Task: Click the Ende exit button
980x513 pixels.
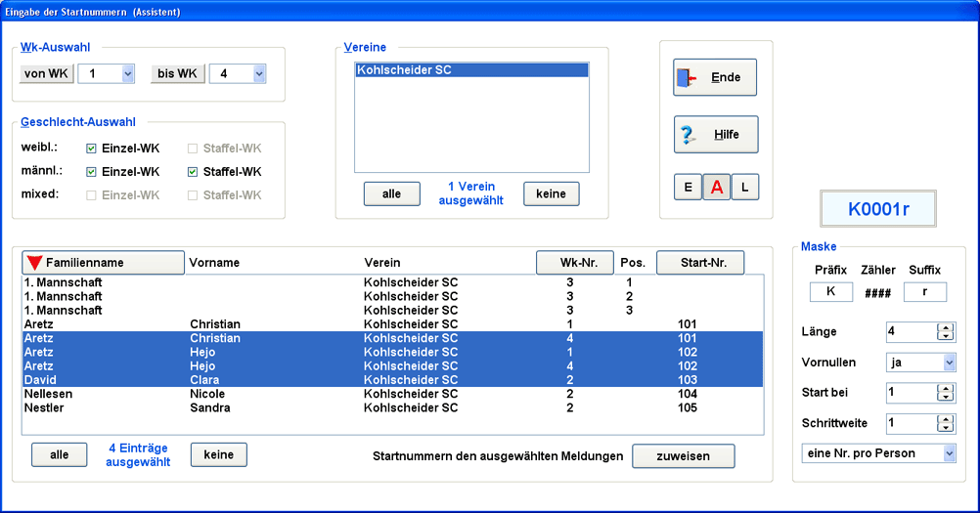Action: pyautogui.click(x=715, y=77)
